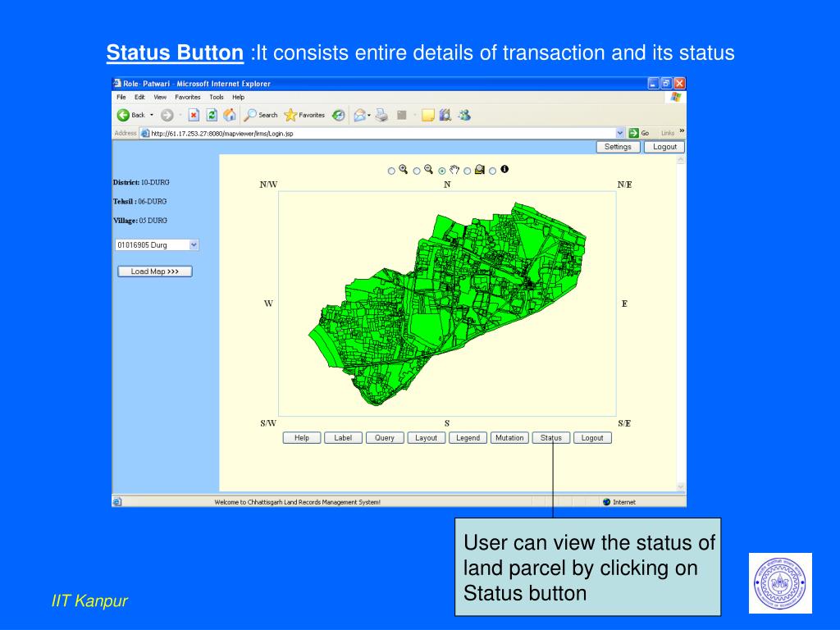Viewport: 840px width, 630px height.
Task: Select the Pan tool radio button
Action: click(x=442, y=170)
